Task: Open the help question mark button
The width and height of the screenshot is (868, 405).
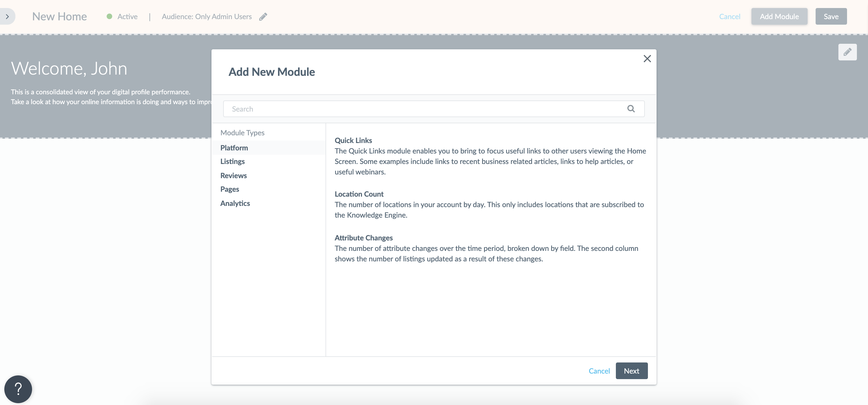Action: [18, 389]
